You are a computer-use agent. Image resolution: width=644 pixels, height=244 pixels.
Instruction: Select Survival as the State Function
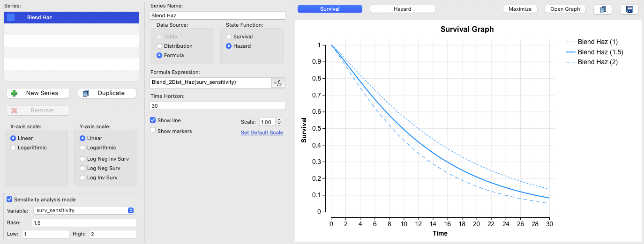click(229, 37)
